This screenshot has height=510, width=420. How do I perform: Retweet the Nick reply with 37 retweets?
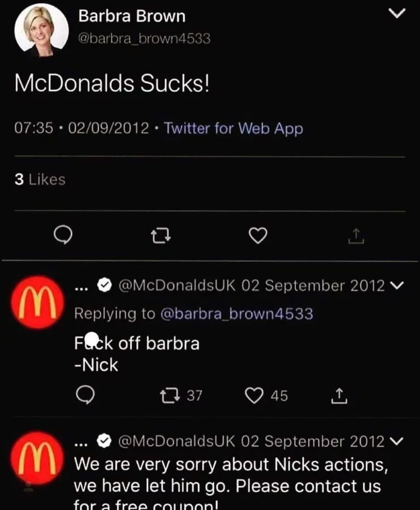[170, 396]
